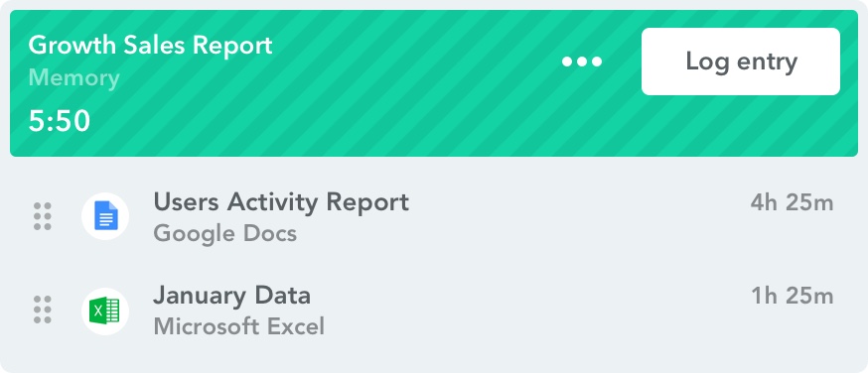Screen dimensions: 868x373
Task: Click the green X logo inside Excel icon
Action: coord(98,311)
